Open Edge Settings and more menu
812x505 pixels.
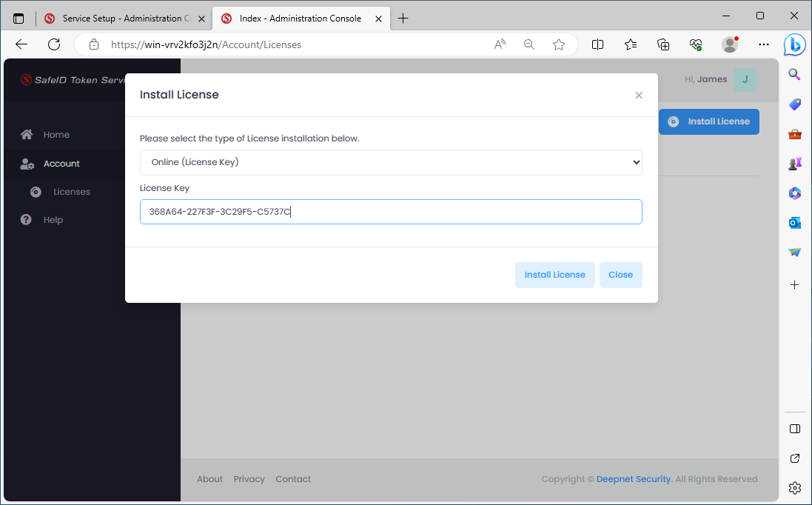tap(764, 44)
